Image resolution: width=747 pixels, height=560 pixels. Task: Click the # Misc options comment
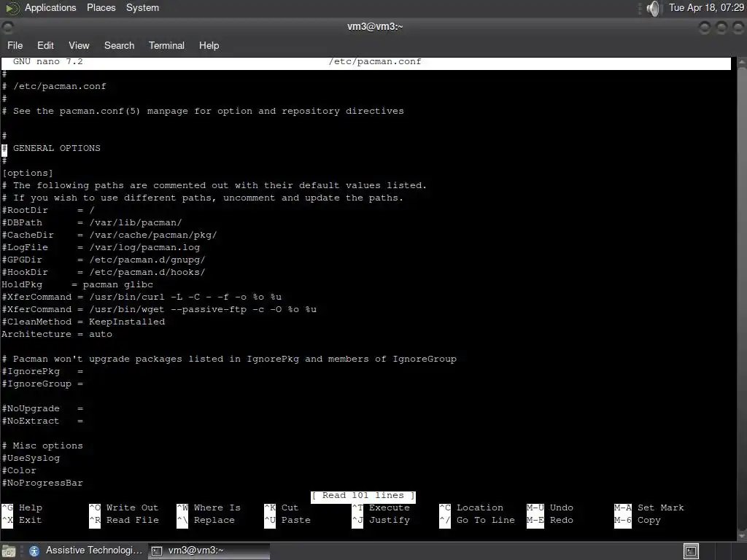pos(42,446)
